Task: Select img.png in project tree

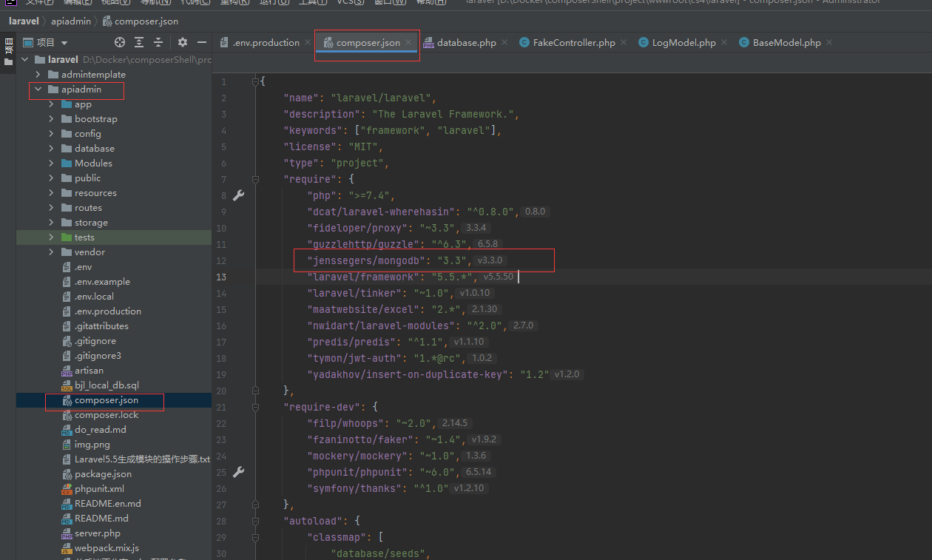Action: 92,445
